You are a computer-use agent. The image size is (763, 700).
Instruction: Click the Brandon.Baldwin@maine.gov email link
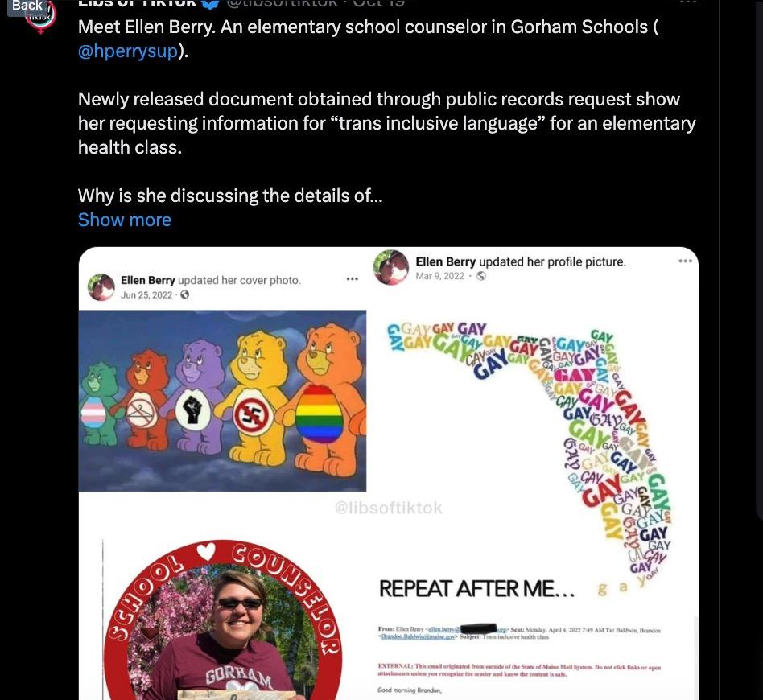pyautogui.click(x=417, y=636)
